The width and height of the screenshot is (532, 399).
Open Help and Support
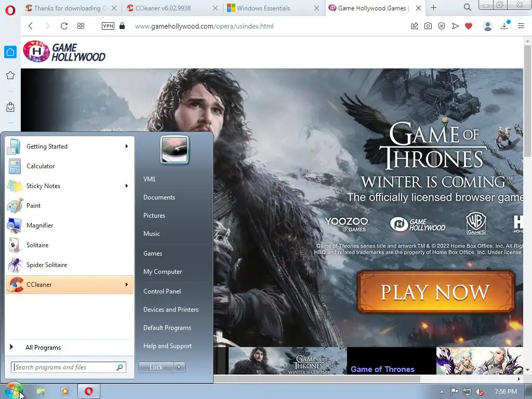tap(174, 345)
